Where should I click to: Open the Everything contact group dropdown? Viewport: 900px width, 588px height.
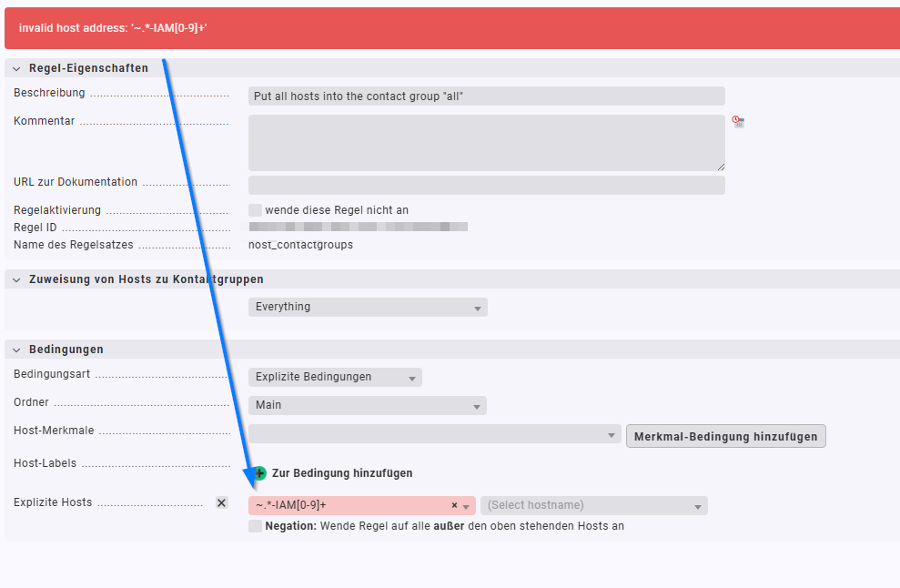(x=368, y=308)
